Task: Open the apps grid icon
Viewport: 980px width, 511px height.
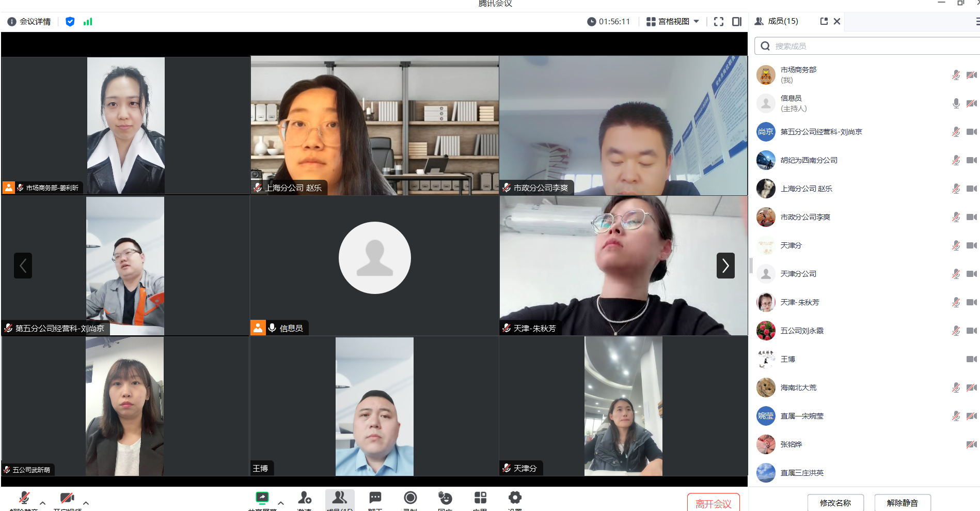Action: (x=480, y=498)
